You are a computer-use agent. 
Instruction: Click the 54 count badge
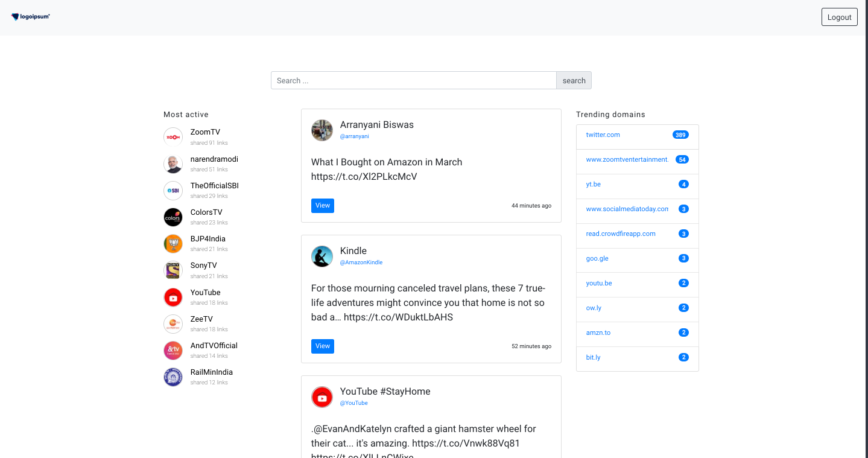(x=682, y=159)
